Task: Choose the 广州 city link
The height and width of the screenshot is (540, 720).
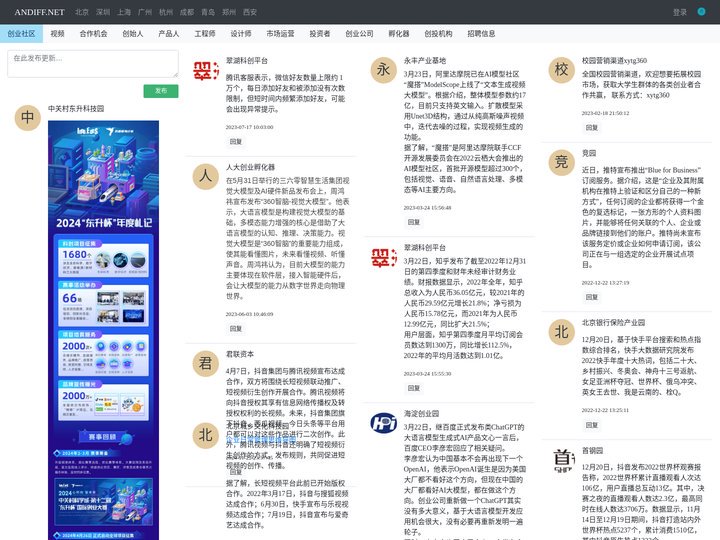Action: click(x=145, y=12)
